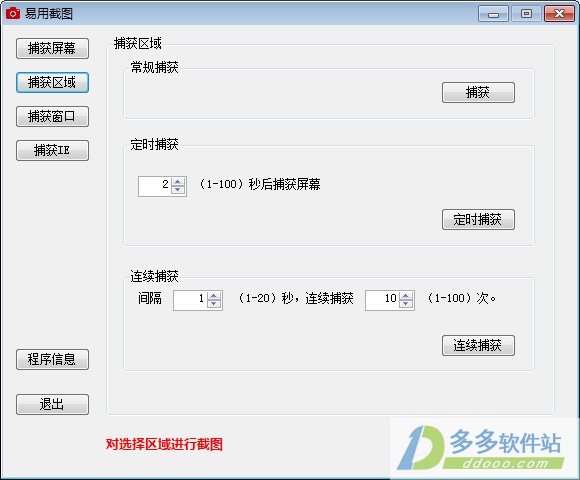Focus the timed delay seconds field
This screenshot has height=480, width=580.
tap(155, 186)
